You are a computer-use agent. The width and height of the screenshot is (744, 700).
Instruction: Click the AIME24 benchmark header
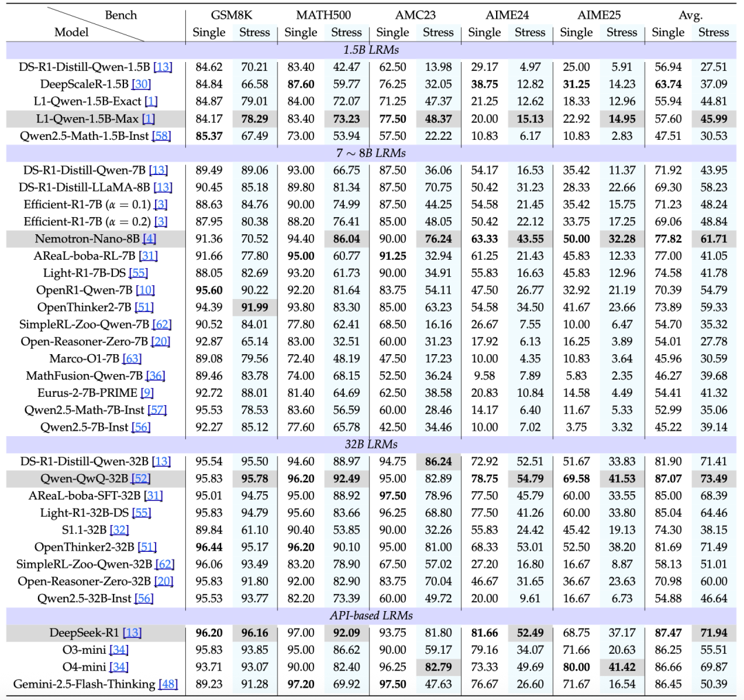click(507, 15)
